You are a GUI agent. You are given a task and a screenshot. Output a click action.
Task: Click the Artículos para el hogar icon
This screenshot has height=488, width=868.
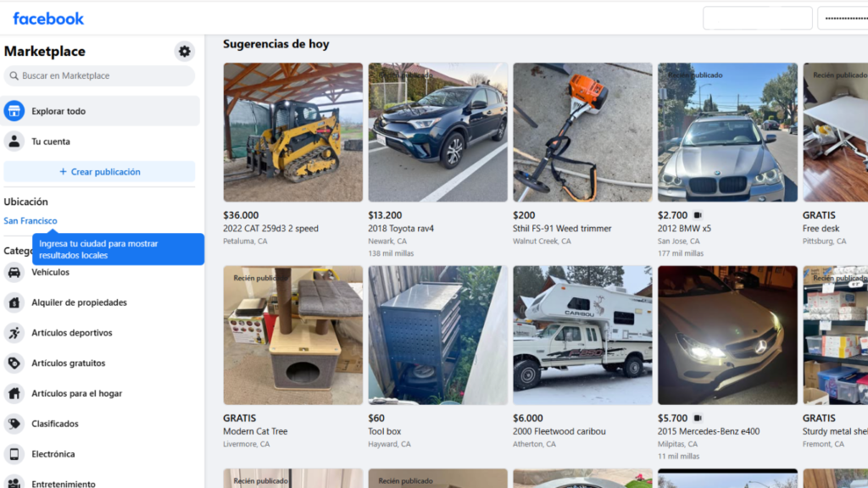coord(14,393)
